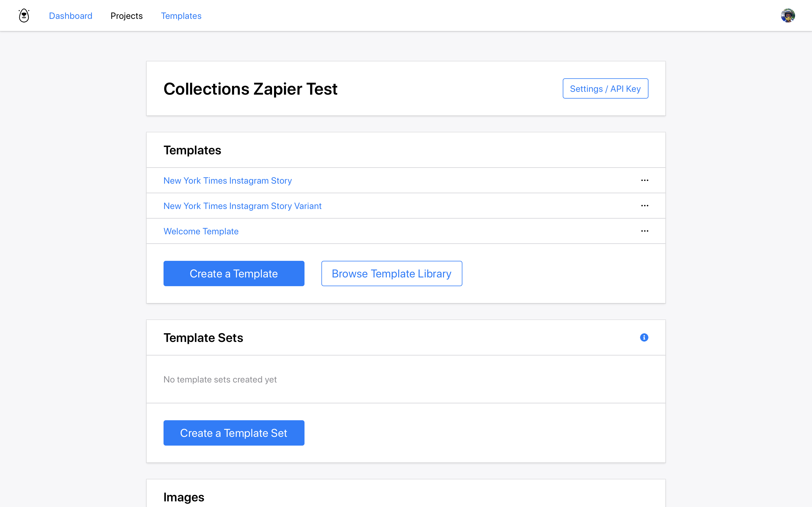Open the user profile avatar menu
Image resolution: width=812 pixels, height=507 pixels.
coord(787,15)
